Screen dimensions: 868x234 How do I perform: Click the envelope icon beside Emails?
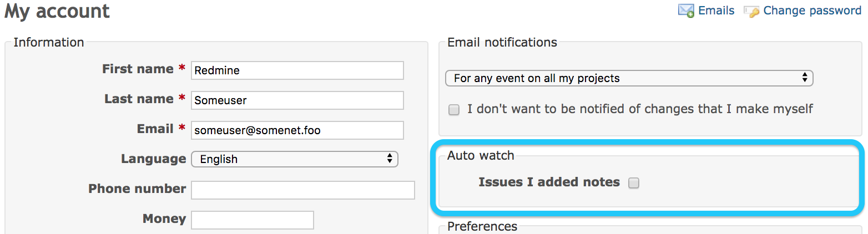click(x=686, y=11)
